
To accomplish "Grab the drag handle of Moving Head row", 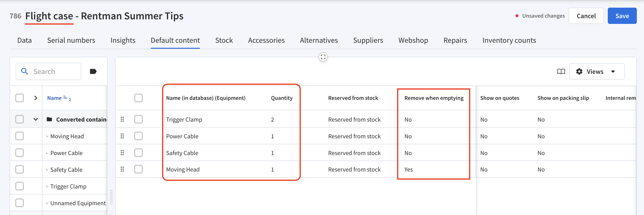I will coord(122,169).
